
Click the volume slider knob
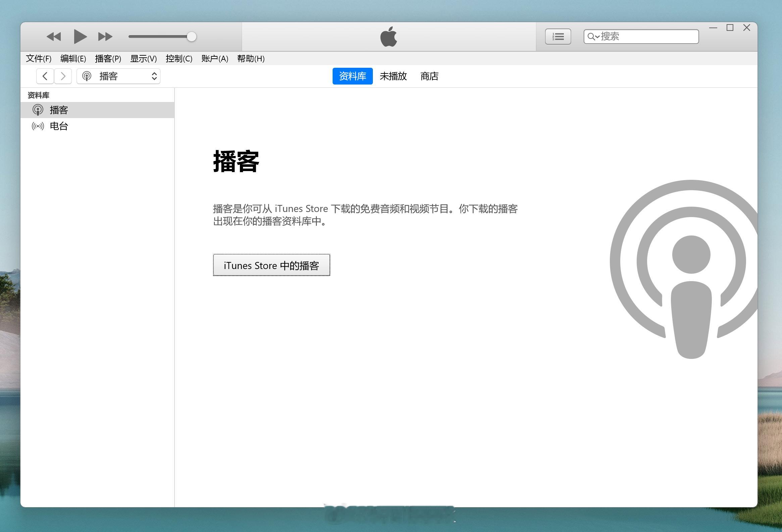coord(191,37)
